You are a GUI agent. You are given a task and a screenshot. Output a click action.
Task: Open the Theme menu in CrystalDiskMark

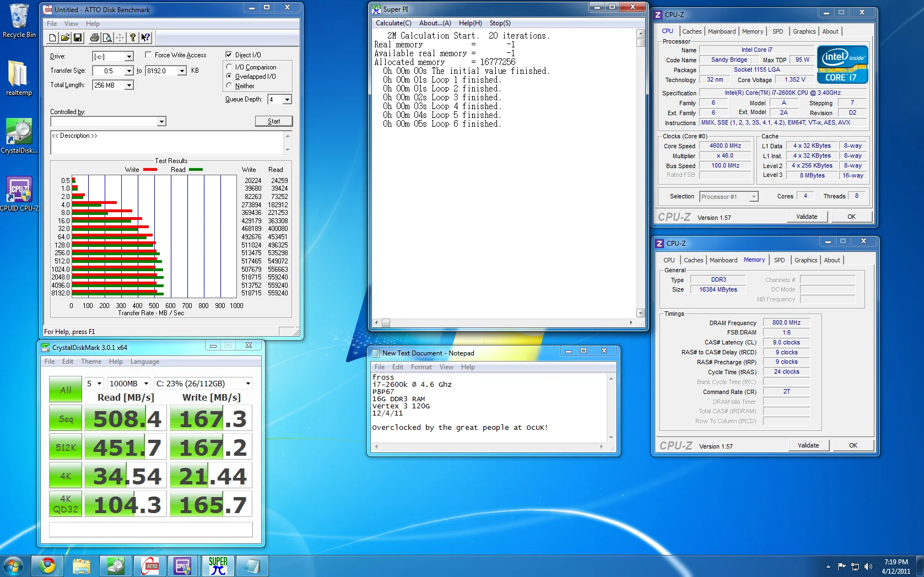pos(91,362)
